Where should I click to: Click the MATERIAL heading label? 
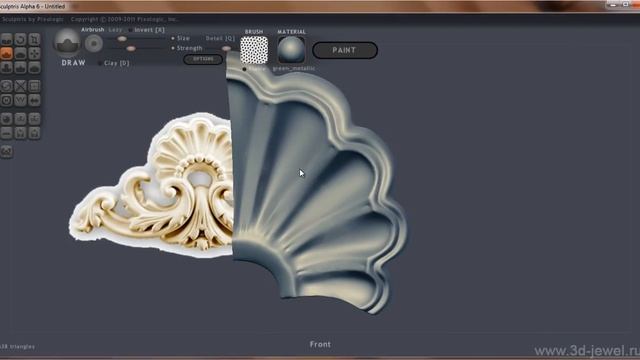[x=291, y=31]
